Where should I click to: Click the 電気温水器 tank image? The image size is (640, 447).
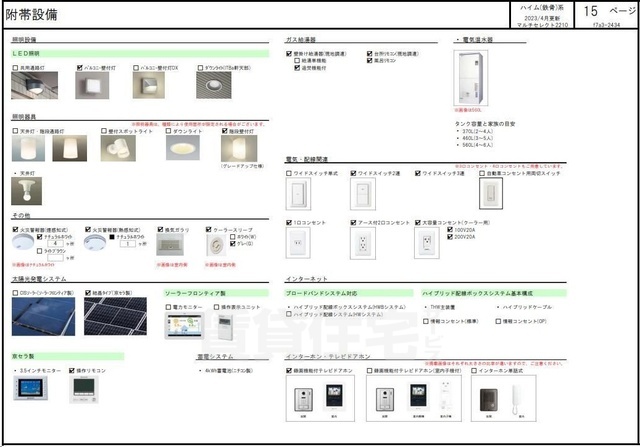[471, 78]
